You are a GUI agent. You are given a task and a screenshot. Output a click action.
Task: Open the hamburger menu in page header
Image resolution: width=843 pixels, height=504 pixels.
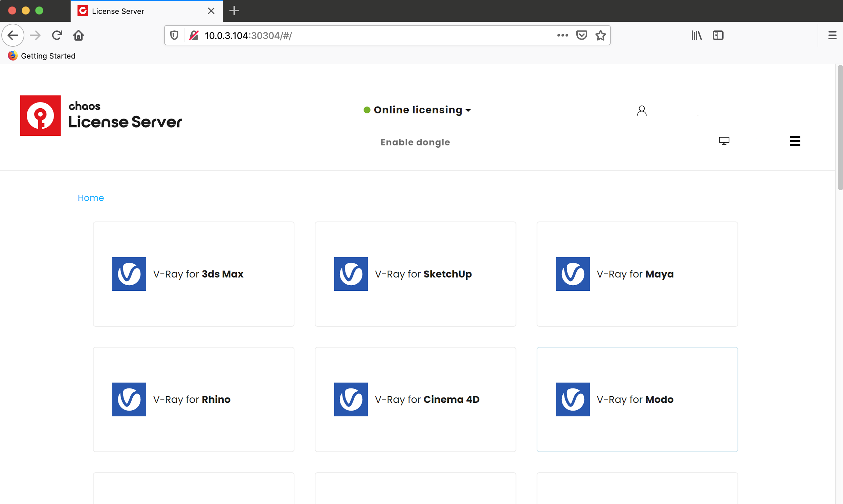[795, 141]
